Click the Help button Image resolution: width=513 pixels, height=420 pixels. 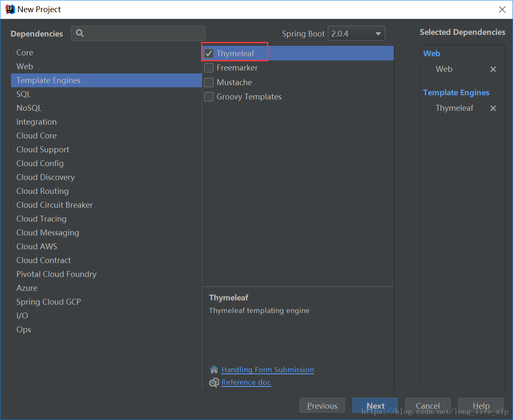point(481,406)
